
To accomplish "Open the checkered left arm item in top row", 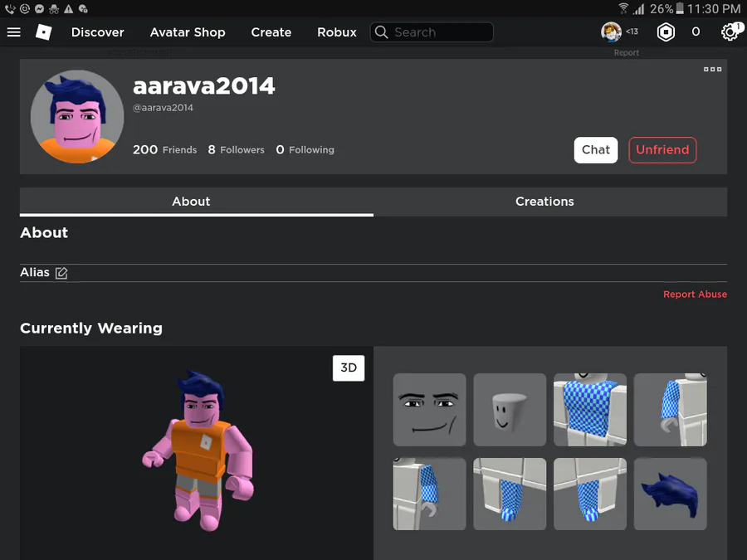I will coord(671,410).
